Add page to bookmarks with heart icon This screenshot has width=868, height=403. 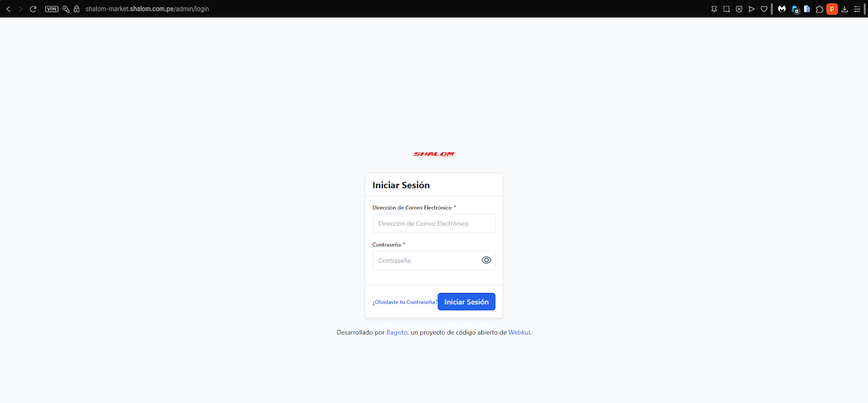click(764, 9)
